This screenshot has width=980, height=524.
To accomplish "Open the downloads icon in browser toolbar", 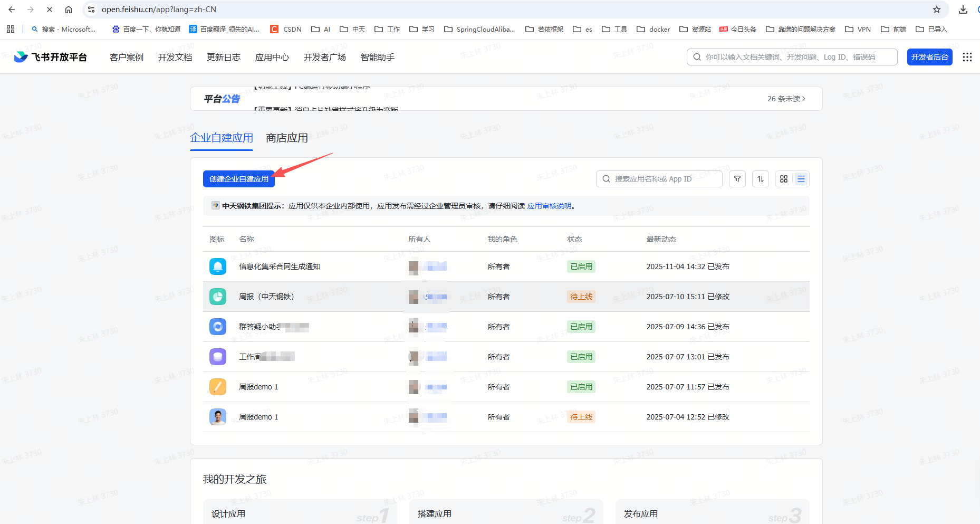I will point(962,9).
